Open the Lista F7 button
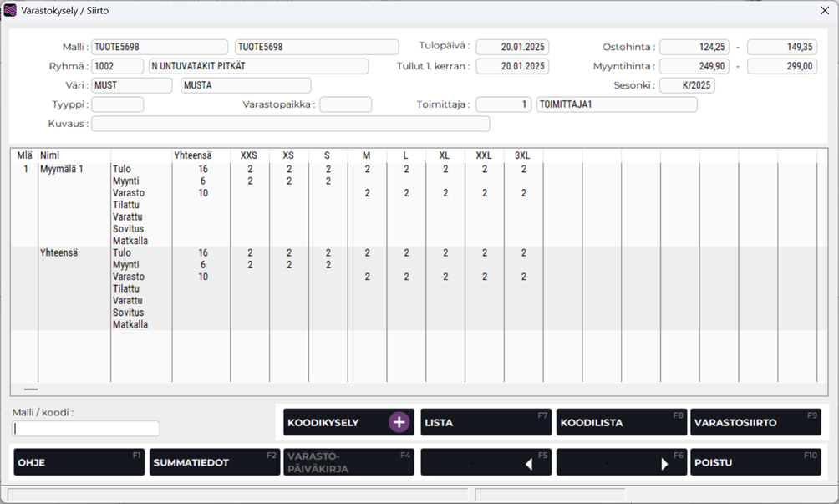 486,423
